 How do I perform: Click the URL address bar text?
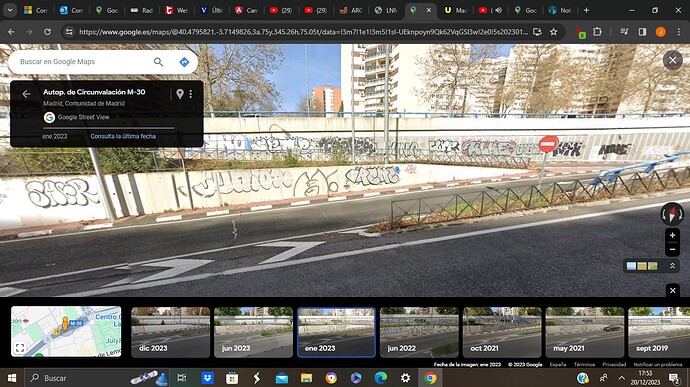[303, 32]
